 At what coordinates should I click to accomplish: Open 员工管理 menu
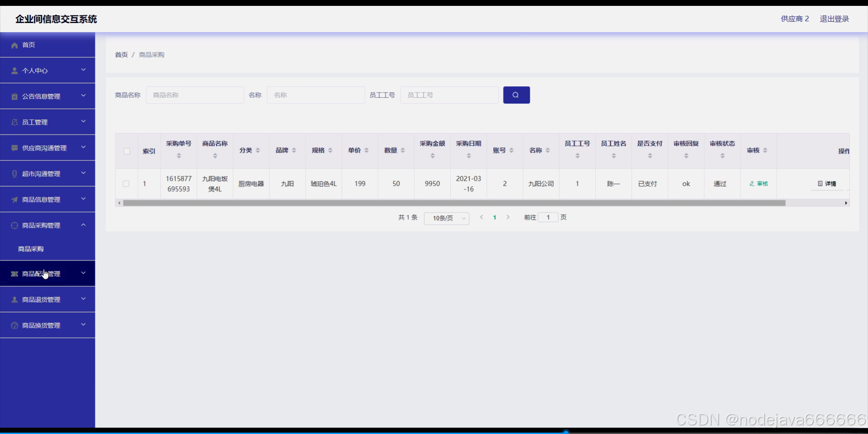coord(47,122)
